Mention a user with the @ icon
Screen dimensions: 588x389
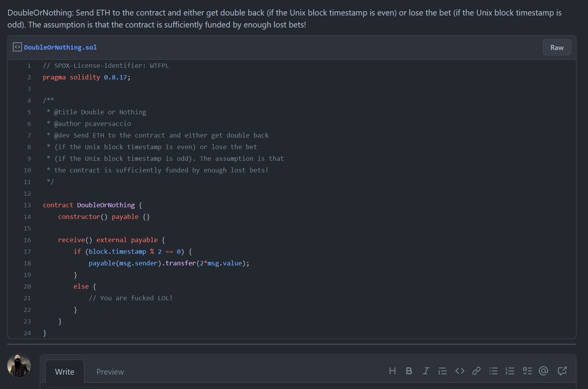coord(543,371)
